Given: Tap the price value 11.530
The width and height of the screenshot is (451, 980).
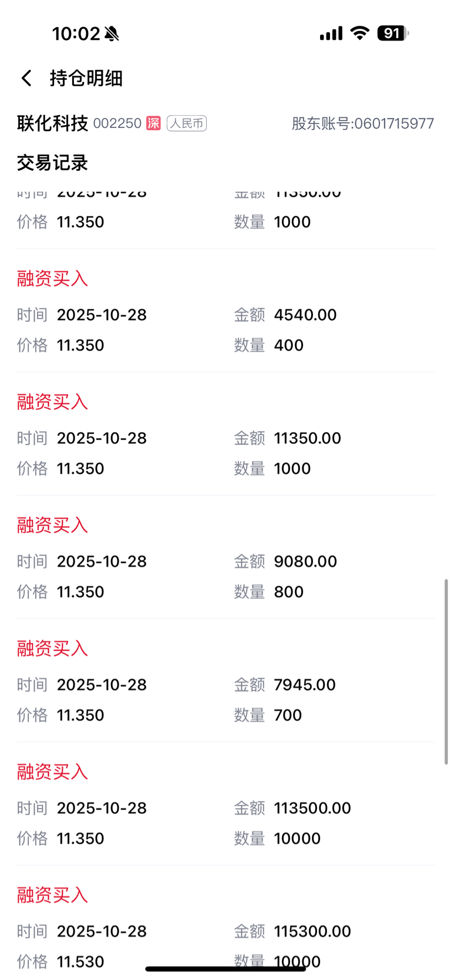Looking at the screenshot, I should (x=80, y=962).
